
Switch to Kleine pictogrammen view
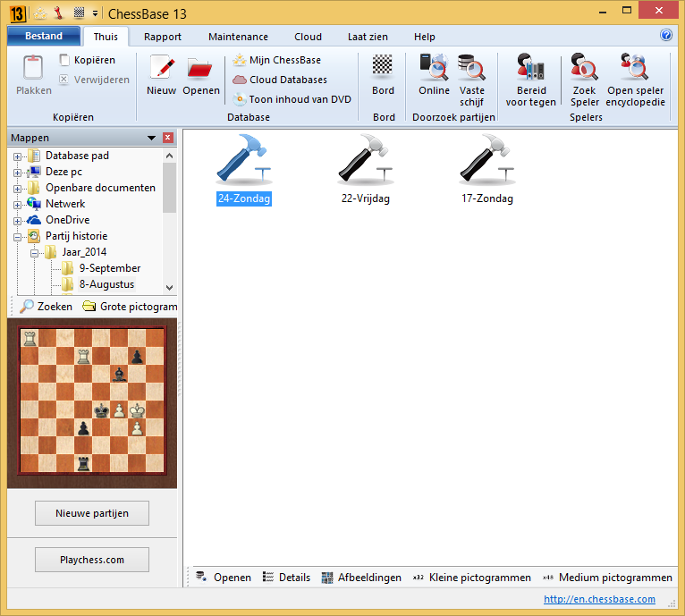coord(472,578)
